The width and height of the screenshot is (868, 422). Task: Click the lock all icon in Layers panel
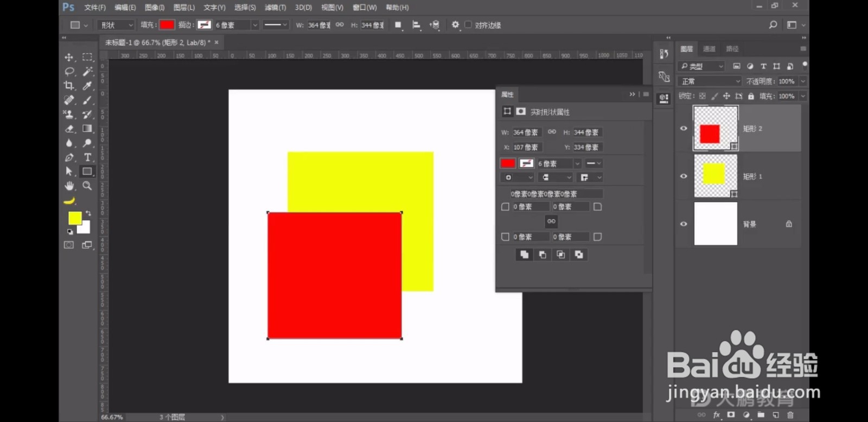[751, 96]
